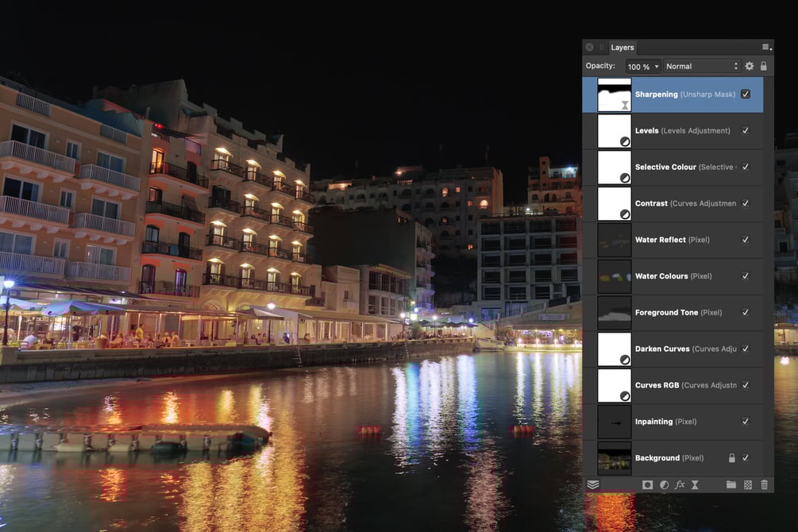Image resolution: width=798 pixels, height=532 pixels.
Task: Click the Add Pixel Layer checkered icon
Action: coord(748,484)
